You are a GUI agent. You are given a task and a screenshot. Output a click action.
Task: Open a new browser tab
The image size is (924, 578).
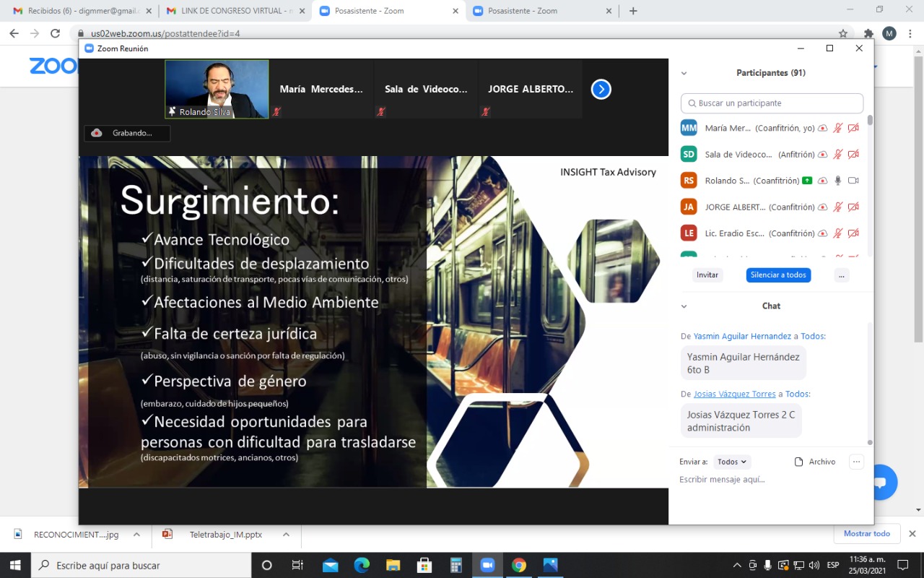[633, 11]
